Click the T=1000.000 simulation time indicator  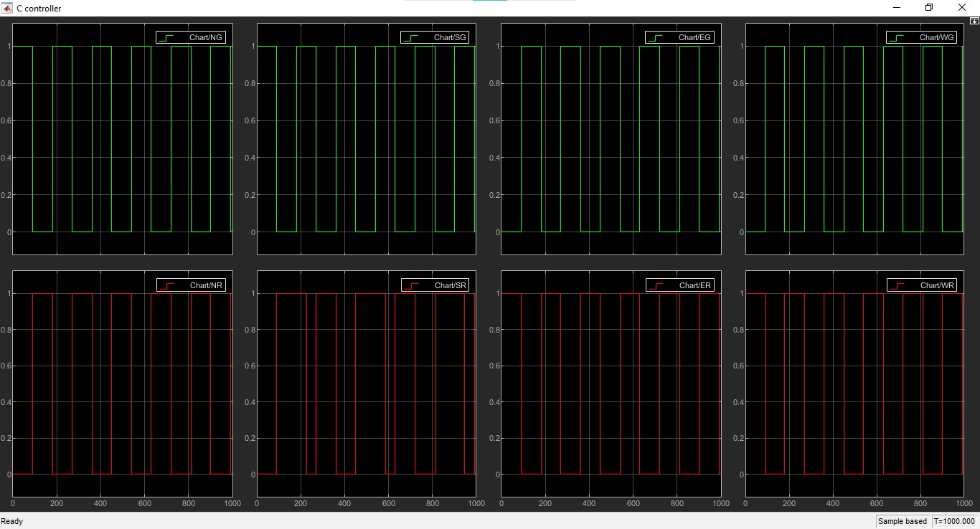coord(954,521)
